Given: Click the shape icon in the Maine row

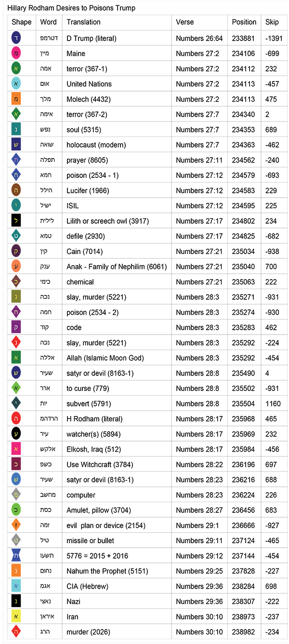Looking at the screenshot, I should tap(16, 54).
